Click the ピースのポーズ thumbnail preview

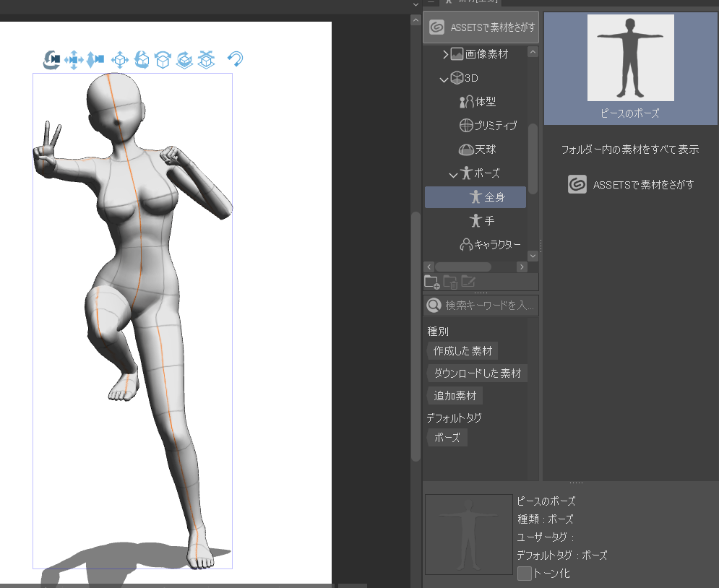629,58
